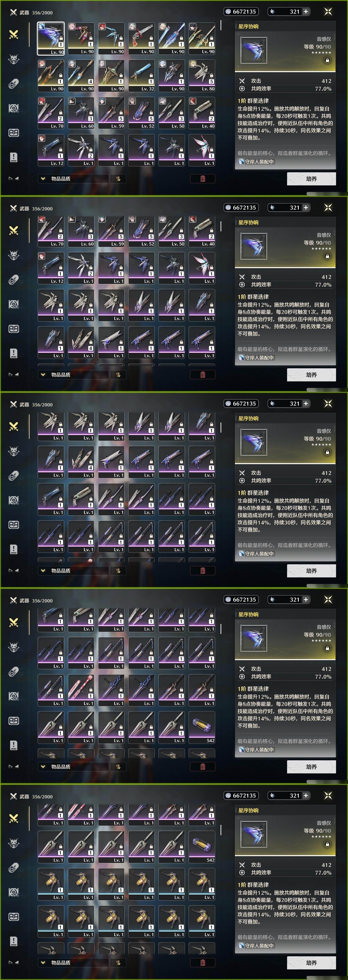Toggle lock on 星序协响 in topmost detail panel
Image resolution: width=348 pixels, height=980 pixels.
click(x=327, y=60)
